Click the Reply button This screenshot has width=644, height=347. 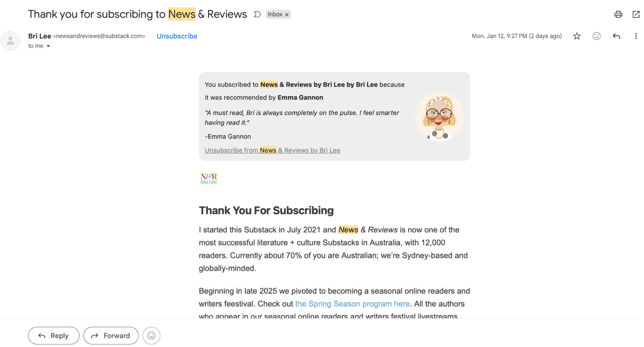point(53,335)
